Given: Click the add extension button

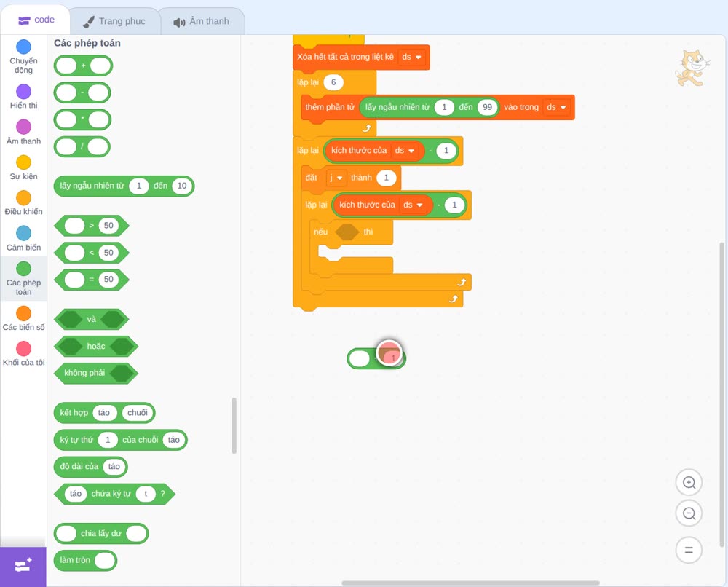Looking at the screenshot, I should [x=23, y=566].
